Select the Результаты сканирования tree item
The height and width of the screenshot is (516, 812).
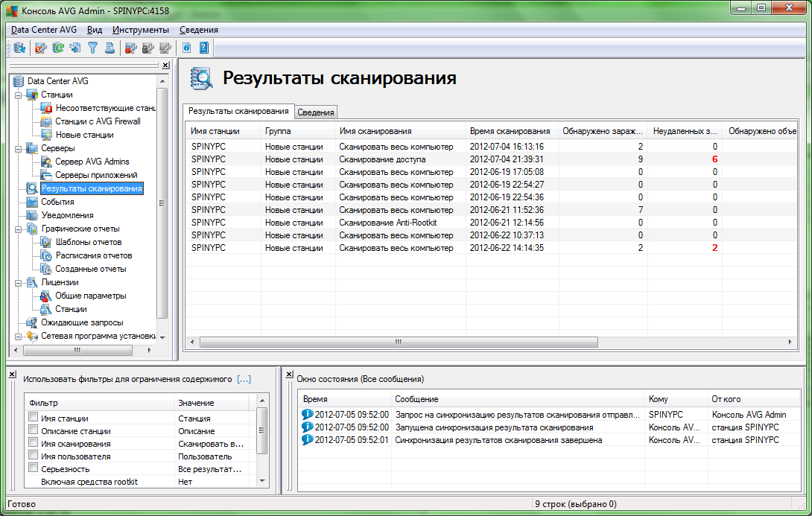coord(92,189)
